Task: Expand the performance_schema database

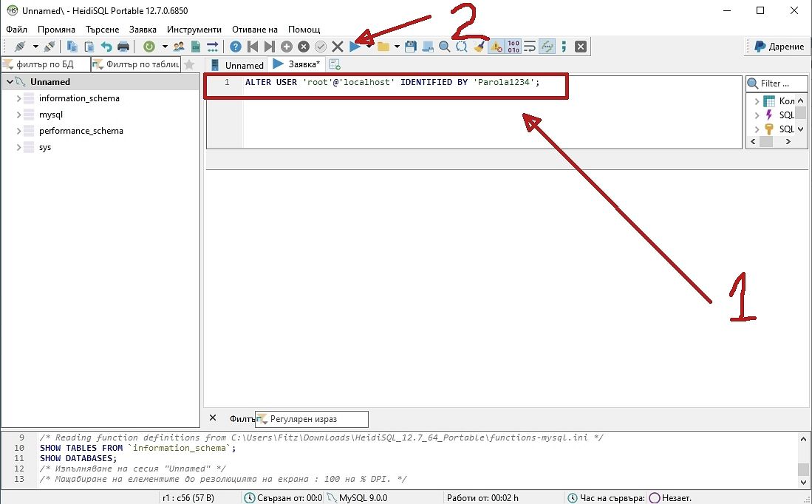Action: pos(18,131)
